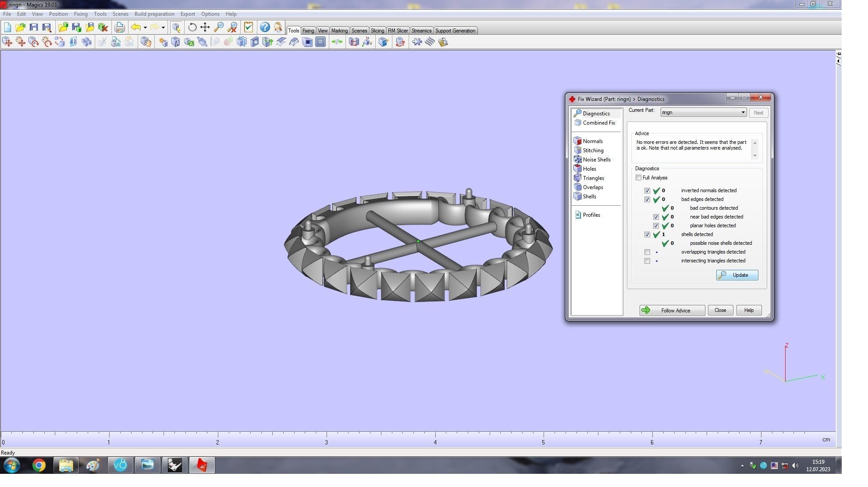Uncheck inverted normals detected checkbox
The height and width of the screenshot is (487, 868).
point(647,191)
